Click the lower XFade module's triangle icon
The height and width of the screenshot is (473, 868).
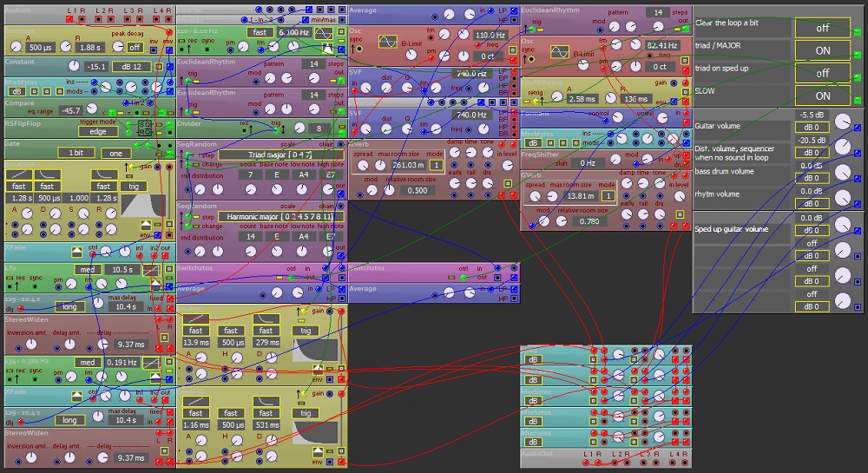tap(77, 396)
